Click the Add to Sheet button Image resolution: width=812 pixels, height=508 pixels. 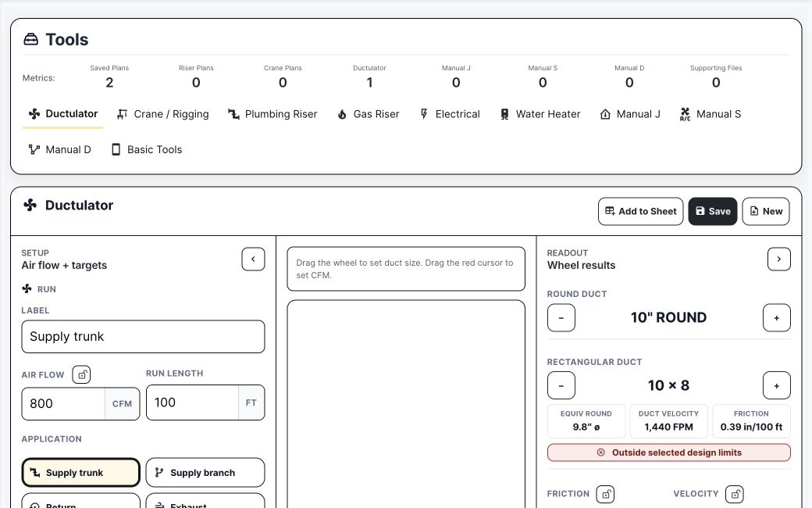(640, 212)
